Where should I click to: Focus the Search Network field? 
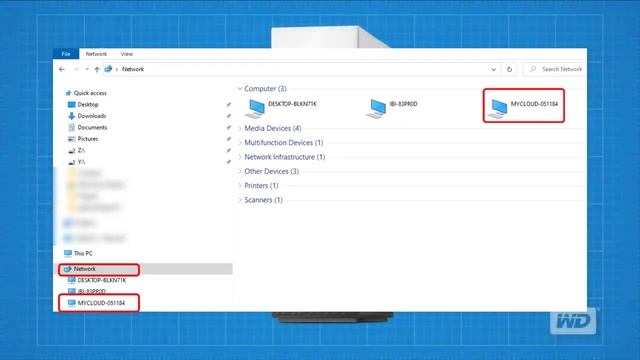[555, 69]
